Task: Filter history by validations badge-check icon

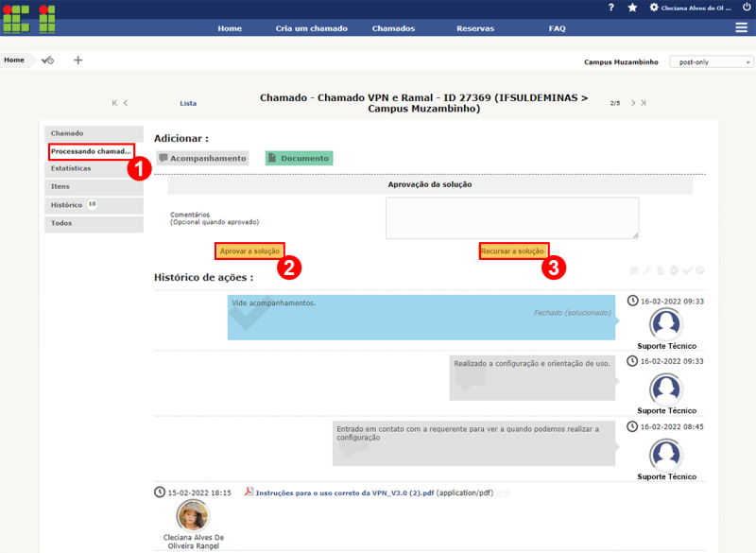Action: 674,270
